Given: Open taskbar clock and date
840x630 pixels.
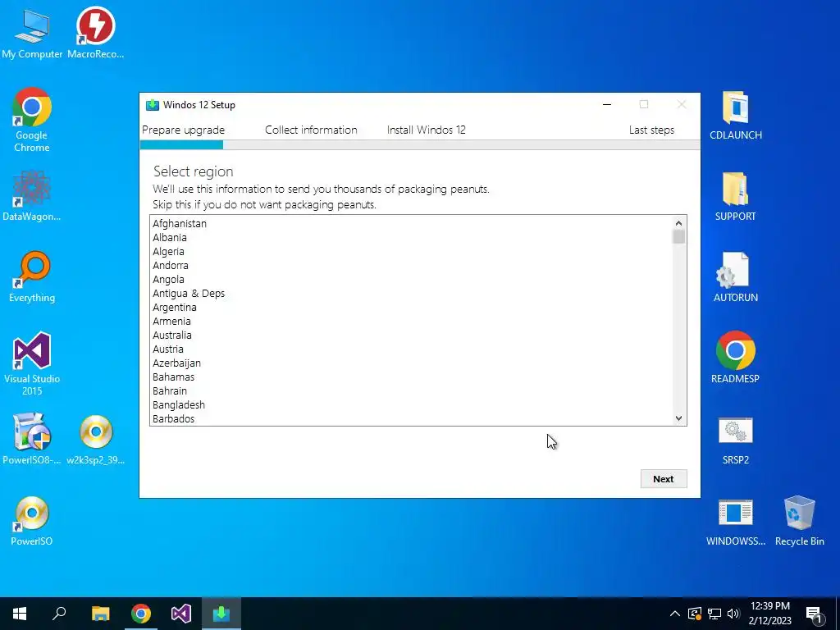Looking at the screenshot, I should (769, 614).
